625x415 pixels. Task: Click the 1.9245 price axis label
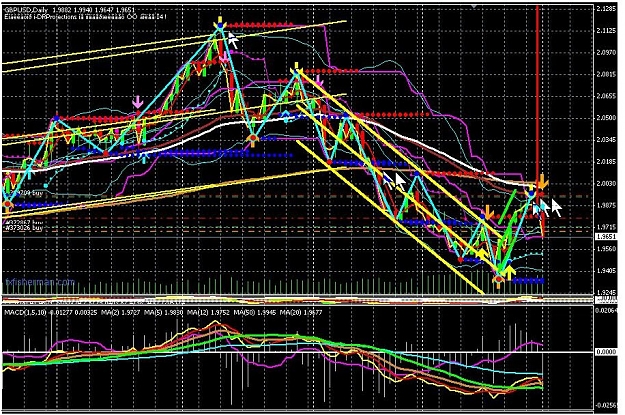(x=607, y=291)
